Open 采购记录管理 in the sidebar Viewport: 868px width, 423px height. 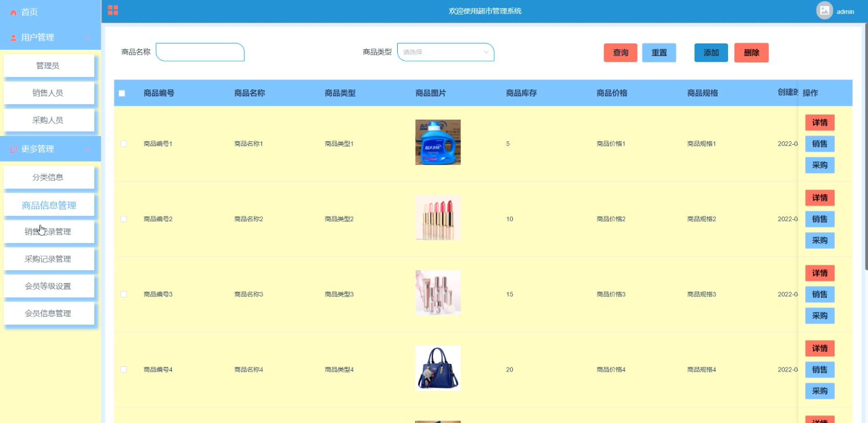coord(49,259)
